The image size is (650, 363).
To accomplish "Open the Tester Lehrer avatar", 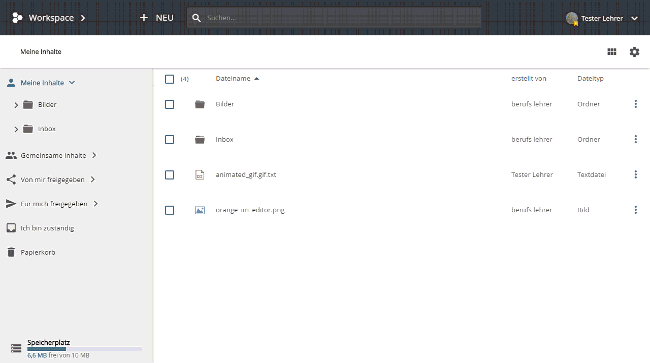I will (572, 18).
